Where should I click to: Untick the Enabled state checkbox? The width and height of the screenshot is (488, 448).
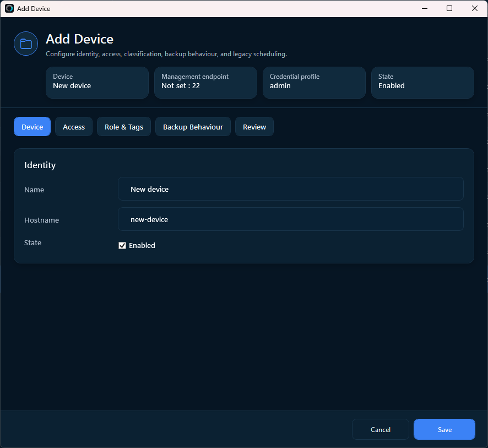(122, 245)
